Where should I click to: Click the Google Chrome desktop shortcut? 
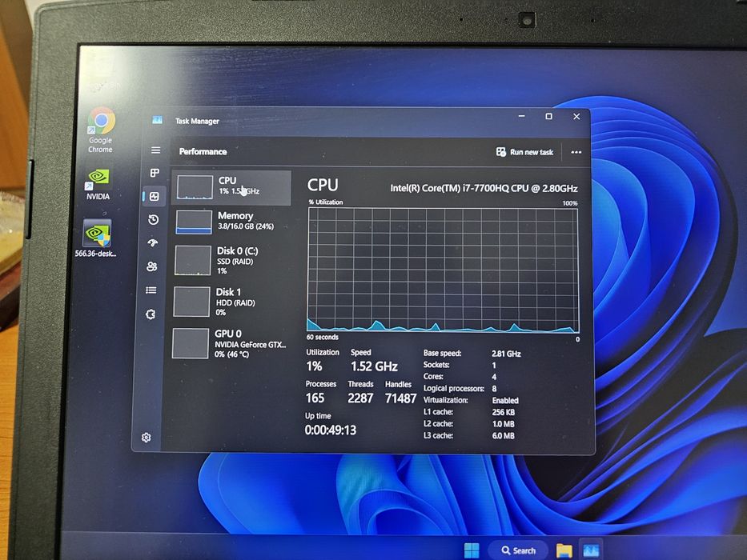point(101,130)
